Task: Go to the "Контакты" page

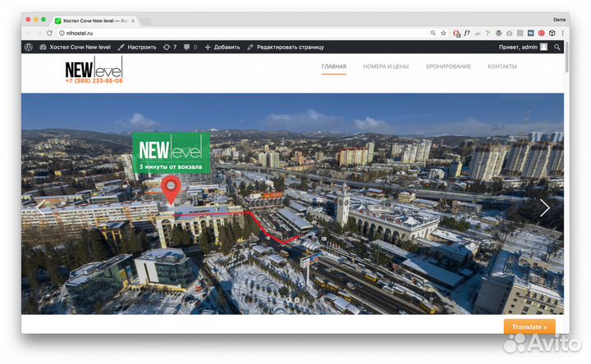Action: 502,66
